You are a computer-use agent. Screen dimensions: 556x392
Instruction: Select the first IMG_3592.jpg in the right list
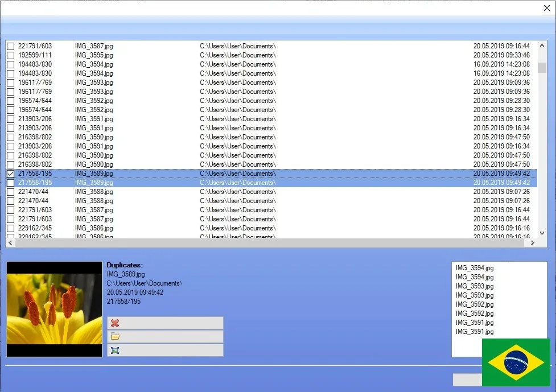pos(475,304)
